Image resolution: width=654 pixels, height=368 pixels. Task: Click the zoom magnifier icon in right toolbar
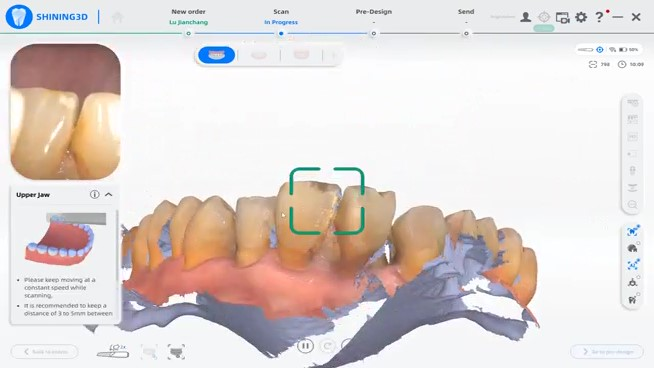pyautogui.click(x=632, y=205)
